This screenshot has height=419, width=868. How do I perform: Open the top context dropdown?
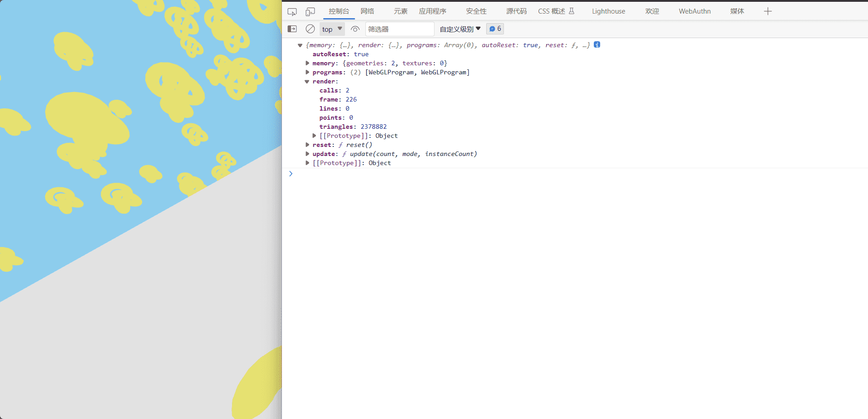[x=332, y=29]
